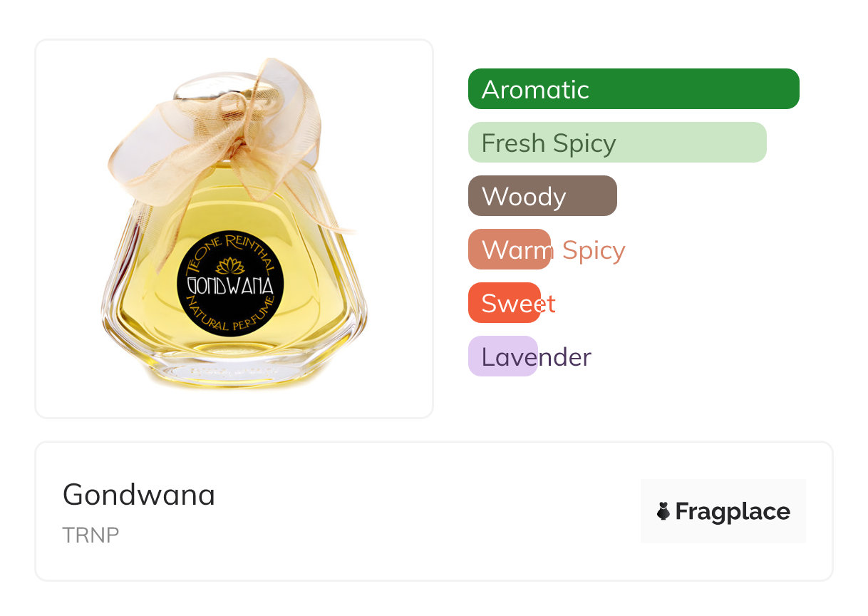The width and height of the screenshot is (868, 616).
Task: Select the Warm Spicy accord bar
Action: [x=510, y=250]
